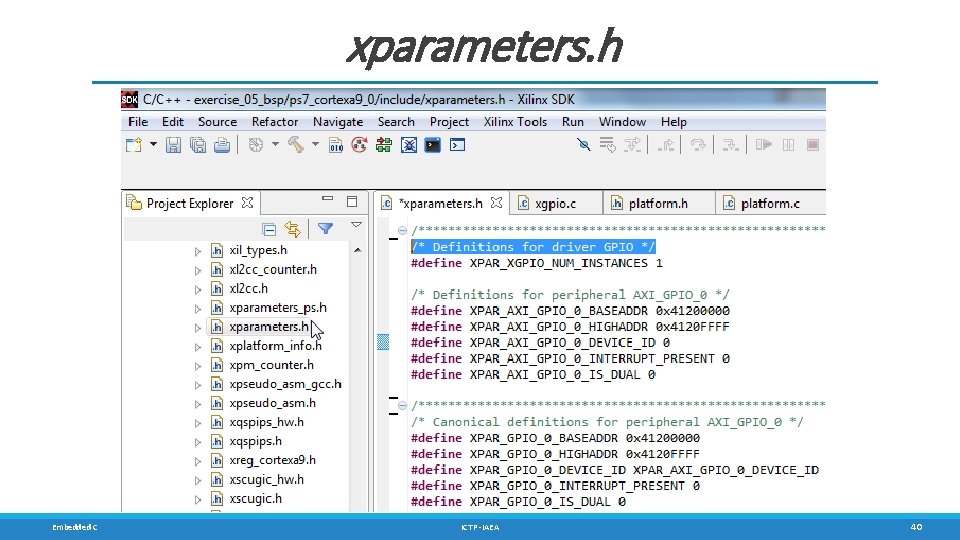Image resolution: width=960 pixels, height=540 pixels.
Task: Select xqspips_hw.h in Project Explorer
Action: coord(266,422)
